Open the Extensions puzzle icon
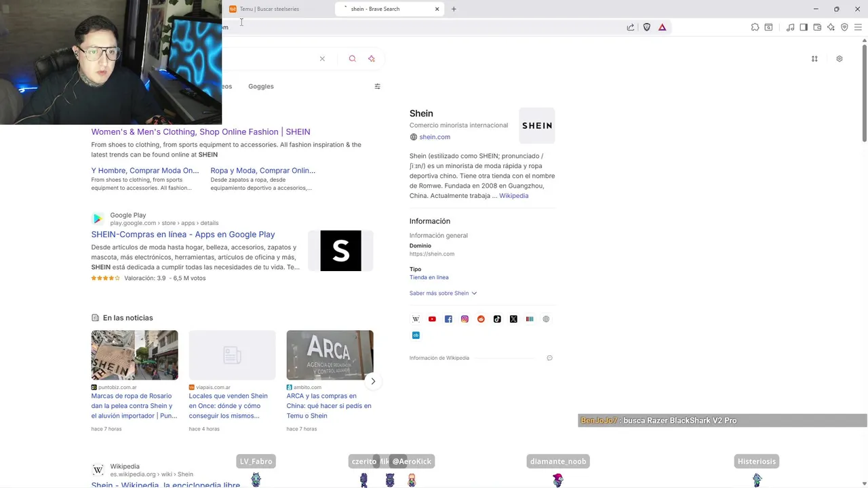The width and height of the screenshot is (868, 488). [x=755, y=27]
